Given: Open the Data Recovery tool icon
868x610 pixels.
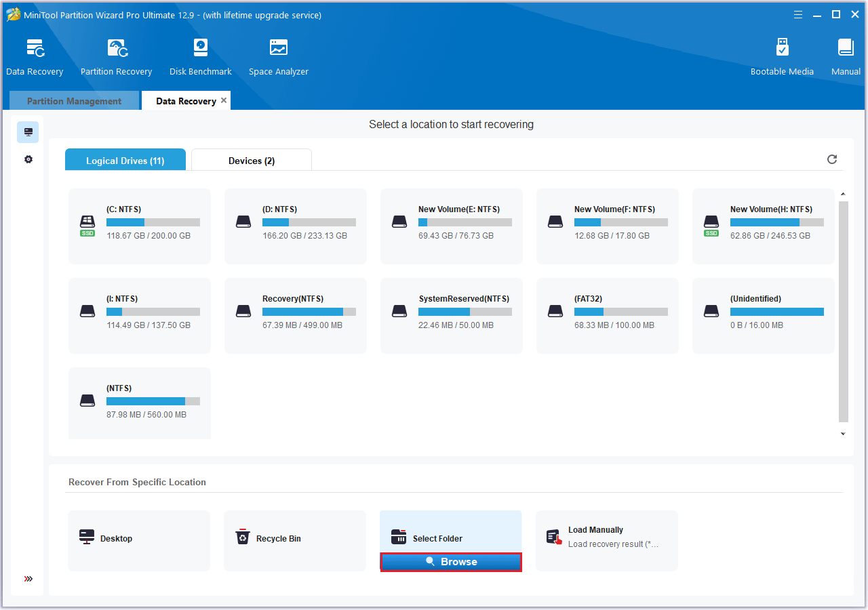Looking at the screenshot, I should click(x=35, y=49).
